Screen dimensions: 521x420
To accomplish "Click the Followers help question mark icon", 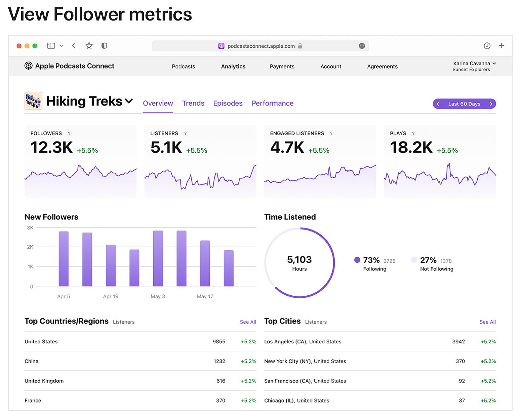I will click(69, 133).
